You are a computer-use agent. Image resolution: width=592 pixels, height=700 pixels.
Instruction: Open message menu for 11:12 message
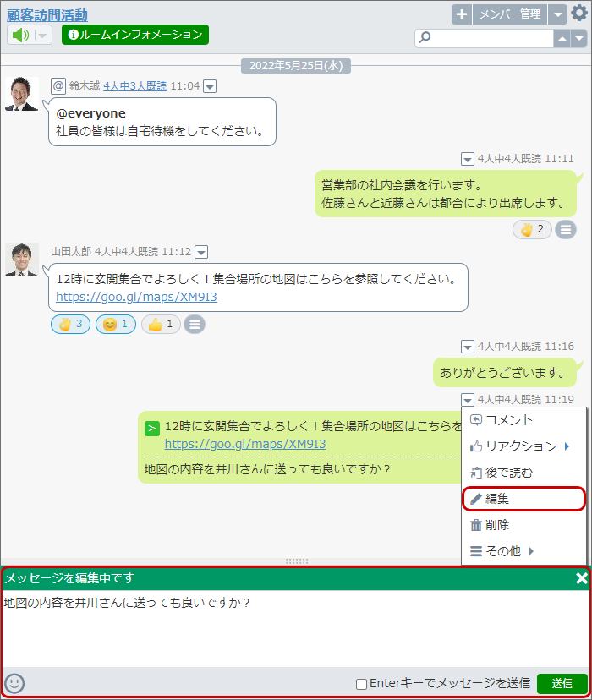pos(202,252)
